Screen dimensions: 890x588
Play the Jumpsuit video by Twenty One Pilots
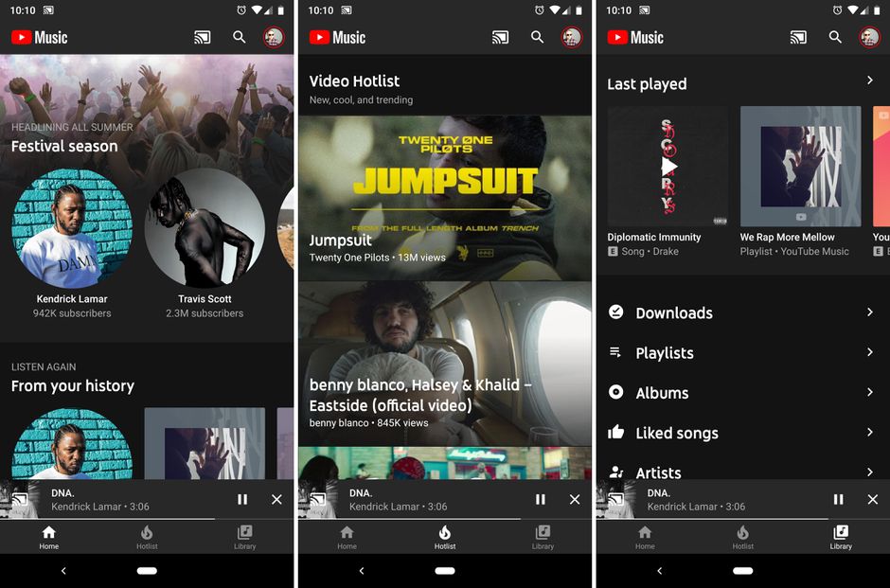coord(445,198)
